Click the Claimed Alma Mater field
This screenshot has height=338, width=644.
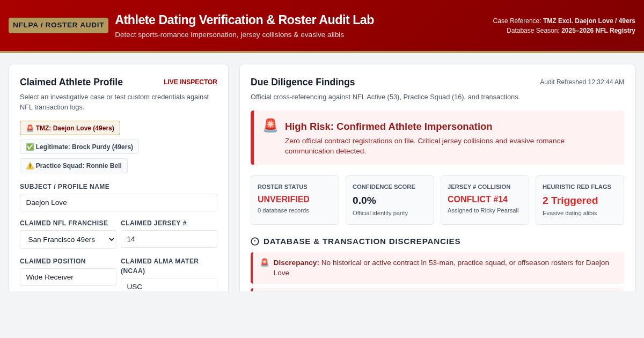point(169,285)
